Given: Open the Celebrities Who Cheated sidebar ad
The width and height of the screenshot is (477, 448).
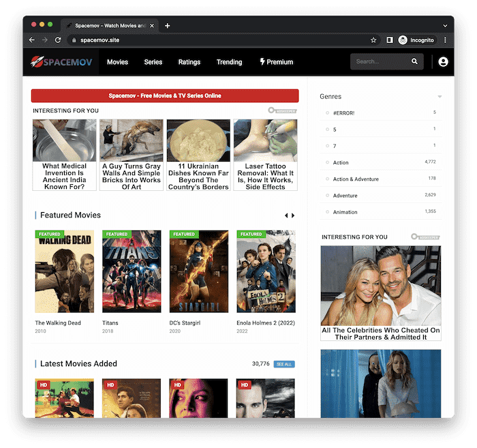Looking at the screenshot, I should [x=381, y=293].
